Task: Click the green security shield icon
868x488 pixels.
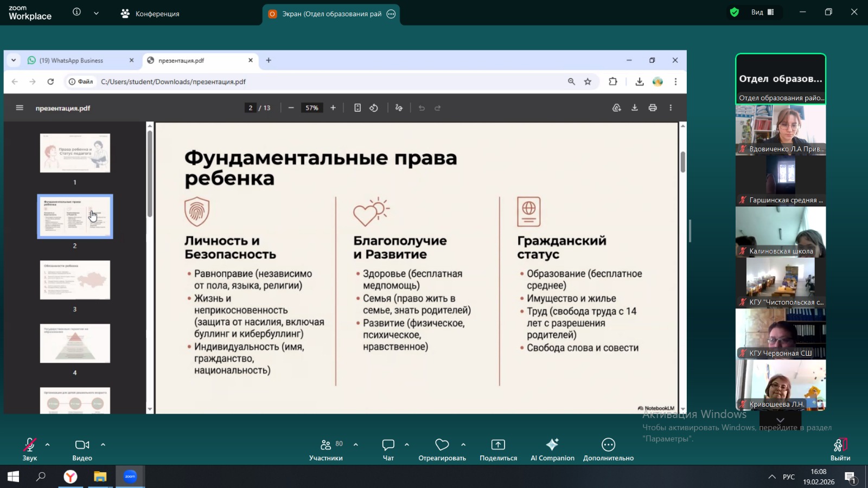Action: pos(735,12)
